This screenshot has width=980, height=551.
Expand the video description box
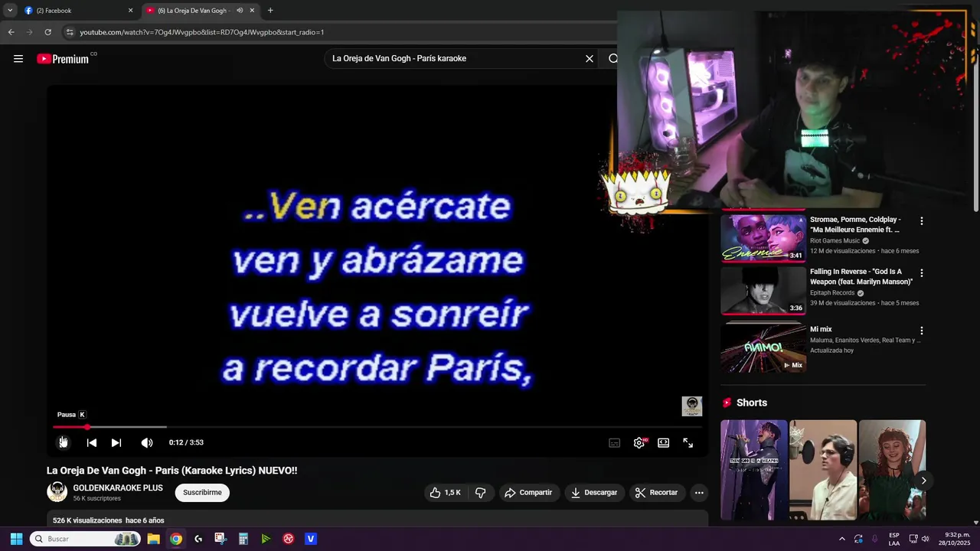click(x=377, y=519)
